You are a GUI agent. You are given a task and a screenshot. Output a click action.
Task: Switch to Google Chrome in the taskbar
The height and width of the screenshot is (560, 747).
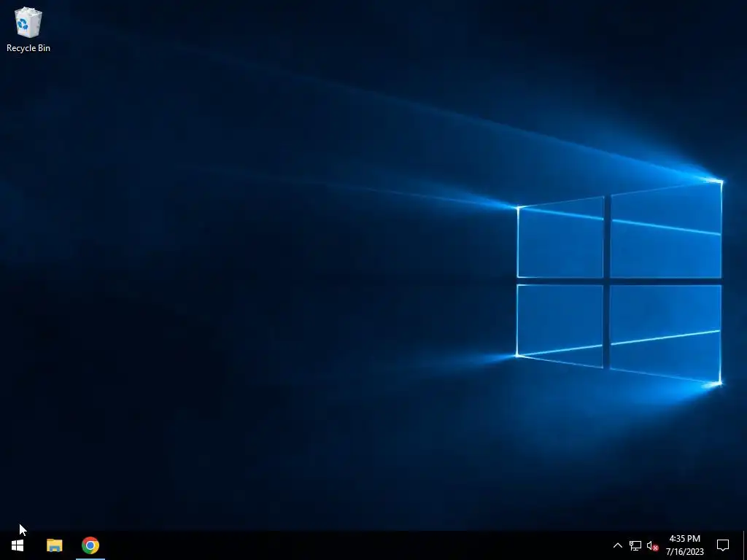90,545
